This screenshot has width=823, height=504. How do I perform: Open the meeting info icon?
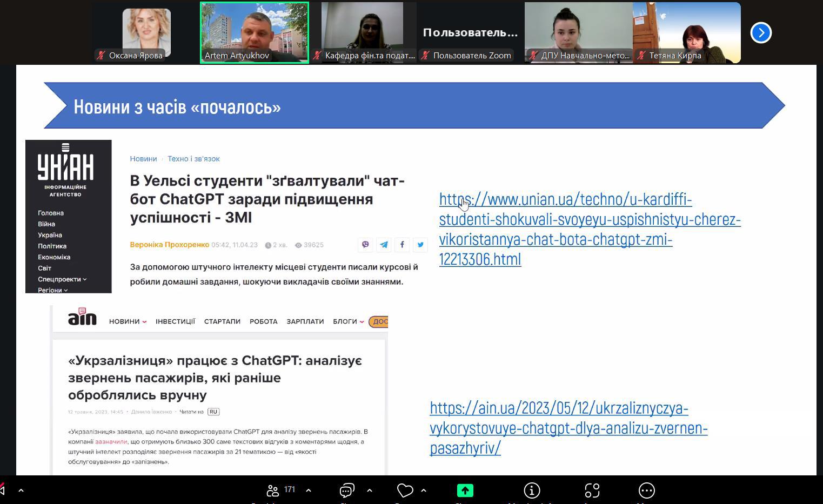tap(532, 490)
